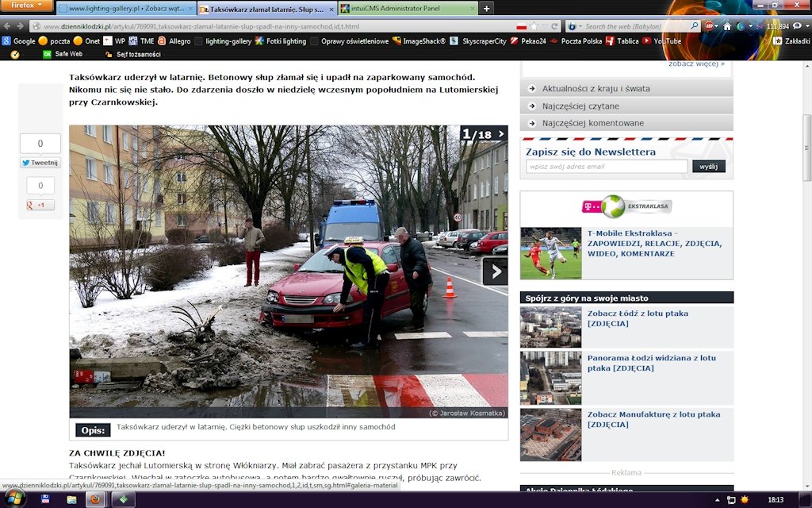Open a new tab with the plus button

(486, 8)
